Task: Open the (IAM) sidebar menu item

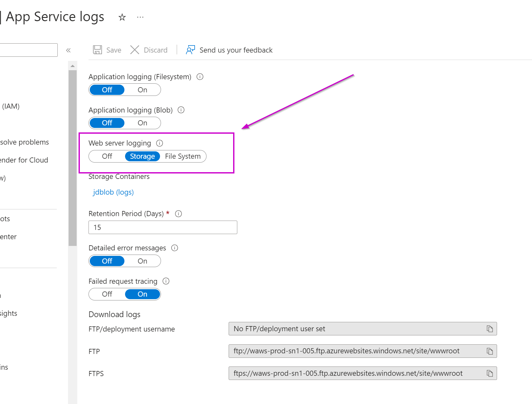Action: point(11,106)
